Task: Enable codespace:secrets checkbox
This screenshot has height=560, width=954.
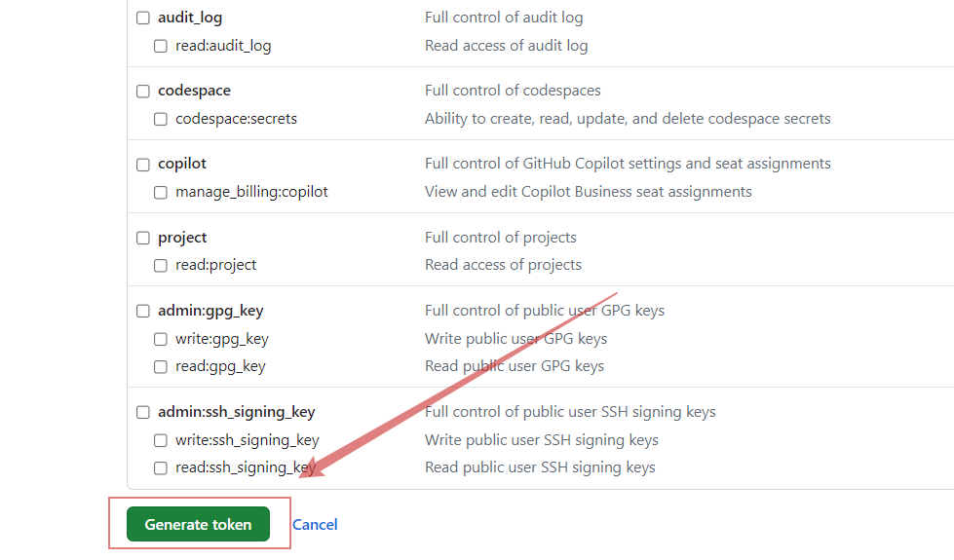Action: tap(161, 119)
